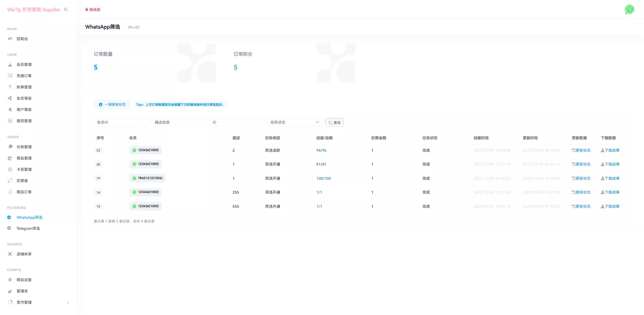The width and height of the screenshot is (644, 315).
Task: Click WhatsApp icon in member 78451212 badge
Action: click(x=134, y=178)
